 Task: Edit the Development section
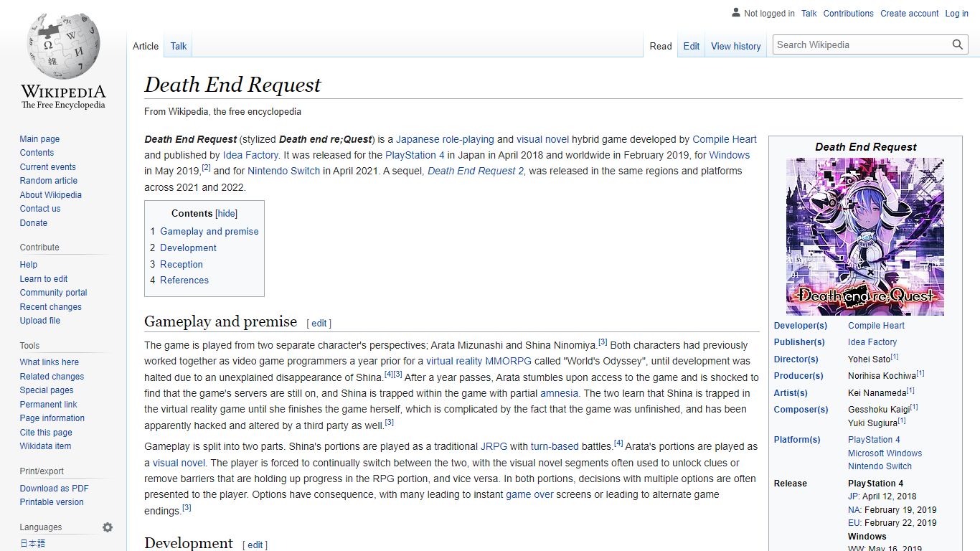tap(255, 545)
